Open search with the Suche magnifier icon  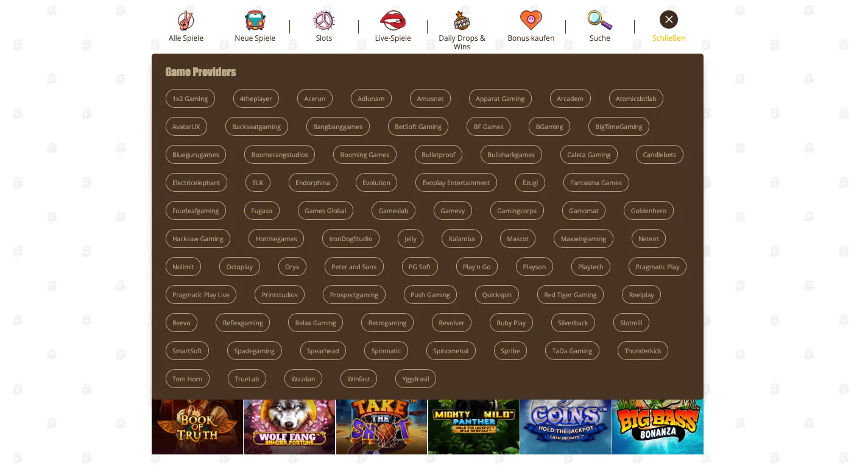[599, 19]
